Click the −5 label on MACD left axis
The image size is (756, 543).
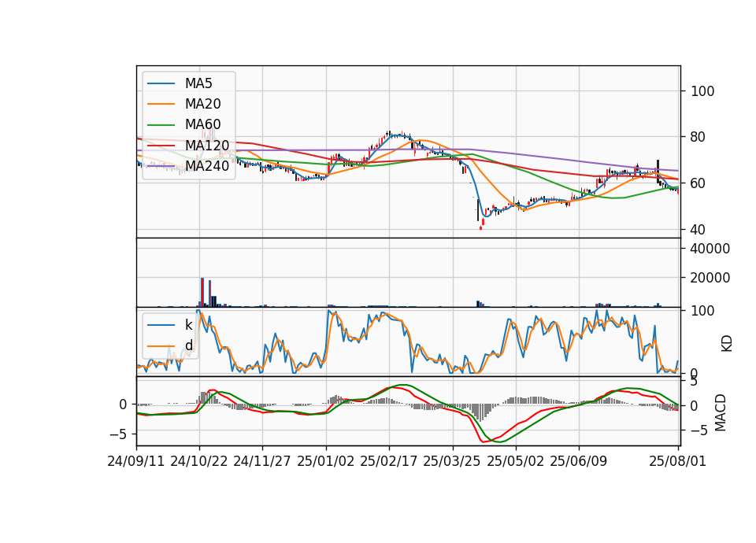[x=118, y=434]
